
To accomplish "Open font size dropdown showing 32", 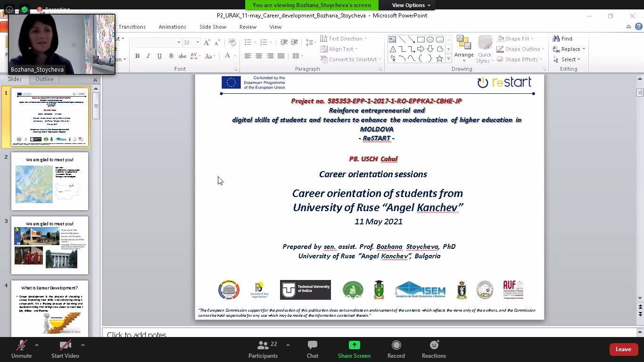I will tap(198, 42).
